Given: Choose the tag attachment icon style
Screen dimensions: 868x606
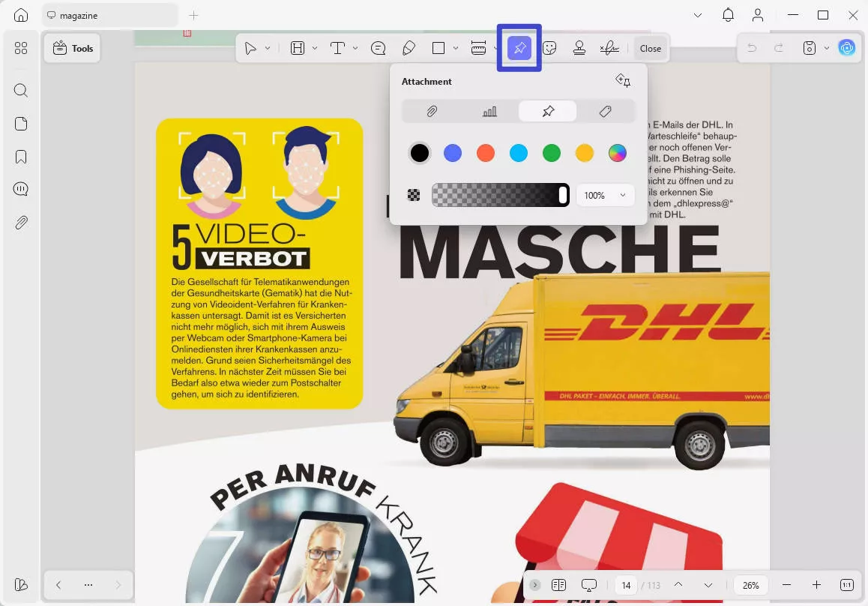Looking at the screenshot, I should coord(605,111).
